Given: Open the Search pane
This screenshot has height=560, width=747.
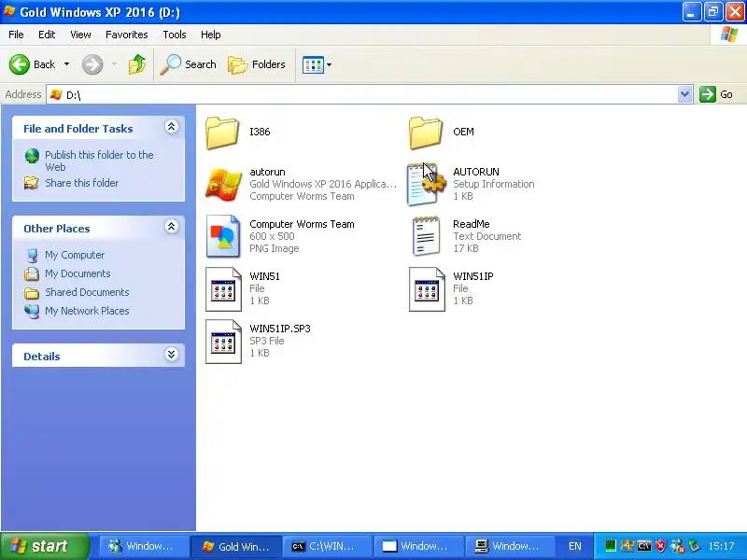Looking at the screenshot, I should (x=189, y=64).
